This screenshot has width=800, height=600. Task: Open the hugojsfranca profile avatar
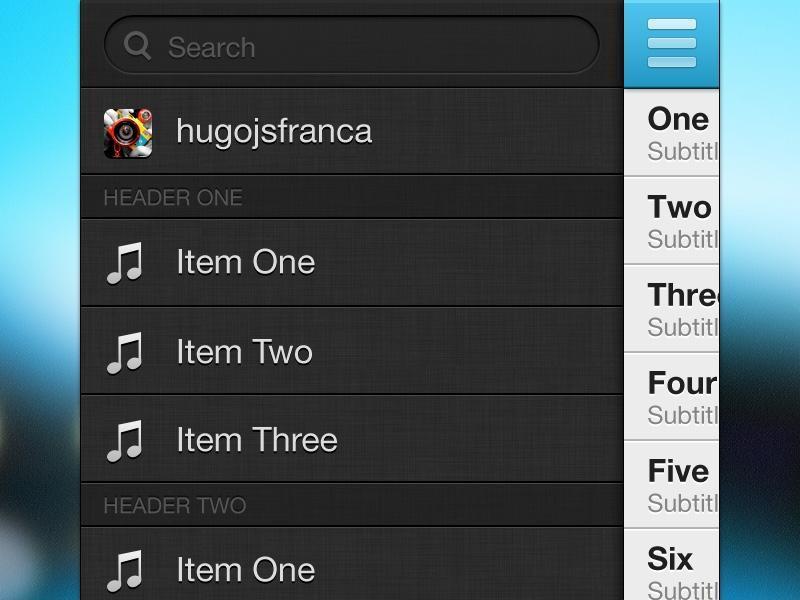pyautogui.click(x=128, y=132)
